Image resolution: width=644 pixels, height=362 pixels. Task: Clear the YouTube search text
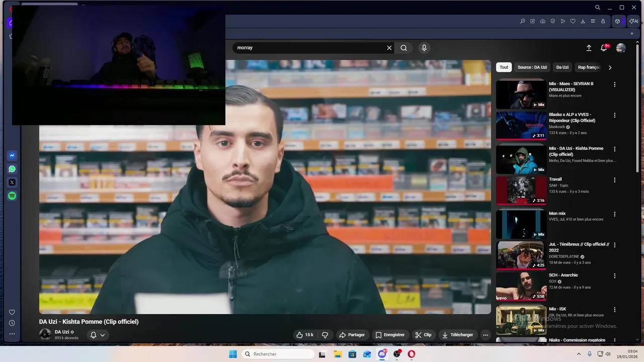[x=389, y=48]
